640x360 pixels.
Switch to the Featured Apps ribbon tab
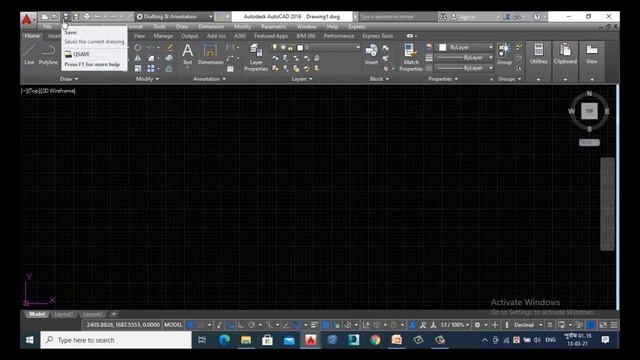(x=271, y=36)
